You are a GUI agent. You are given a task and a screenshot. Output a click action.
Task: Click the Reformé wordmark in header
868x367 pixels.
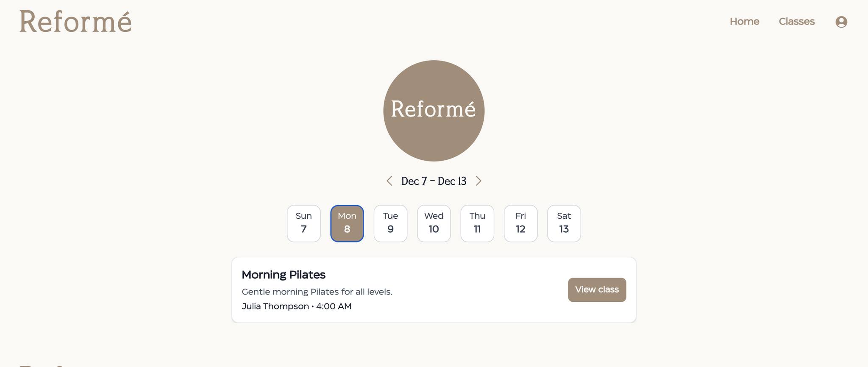pos(75,22)
